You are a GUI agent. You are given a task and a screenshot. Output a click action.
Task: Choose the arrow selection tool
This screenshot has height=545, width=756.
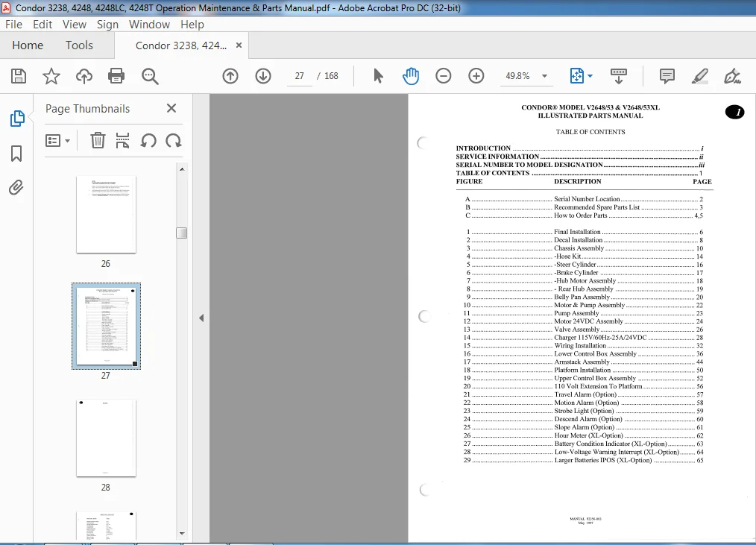[379, 76]
